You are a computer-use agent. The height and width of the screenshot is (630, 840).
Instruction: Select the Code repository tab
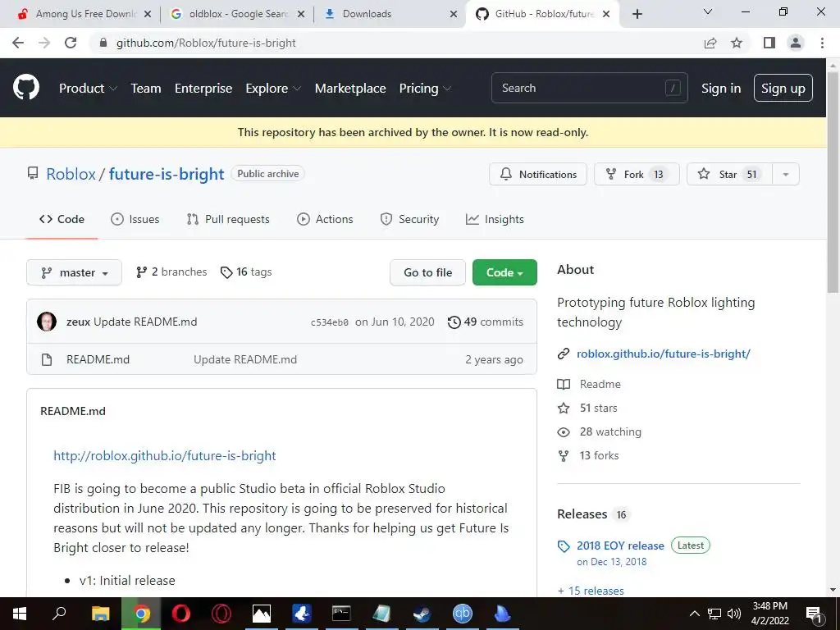tap(62, 219)
